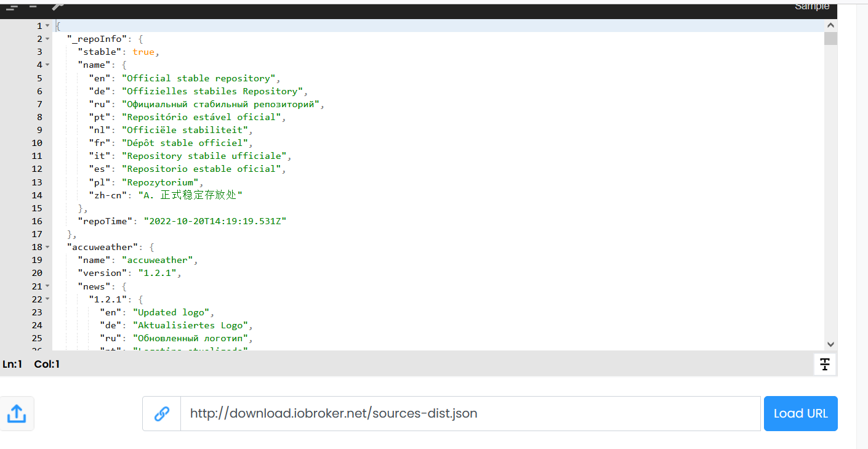Click the "accuweather" value on line 19
Image resolution: width=868 pixels, height=449 pixels.
(x=157, y=260)
